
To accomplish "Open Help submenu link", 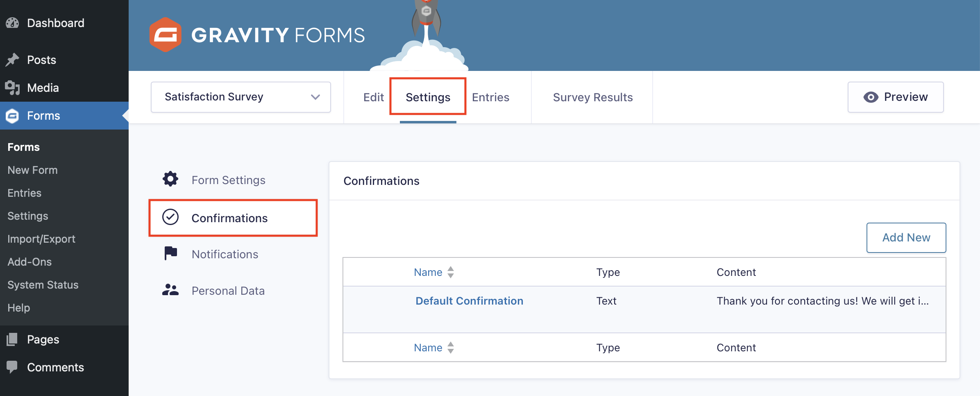I will (x=18, y=308).
